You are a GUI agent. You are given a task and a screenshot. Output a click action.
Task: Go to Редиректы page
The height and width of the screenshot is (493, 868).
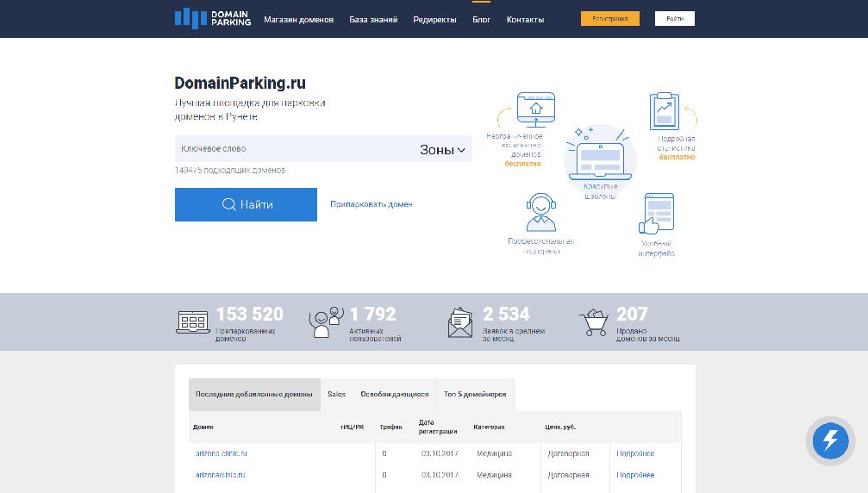(434, 19)
